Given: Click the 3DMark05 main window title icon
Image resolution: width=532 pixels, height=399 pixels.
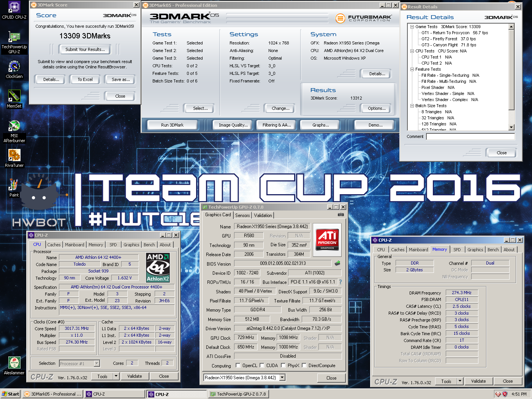Looking at the screenshot, I should tap(146, 5).
